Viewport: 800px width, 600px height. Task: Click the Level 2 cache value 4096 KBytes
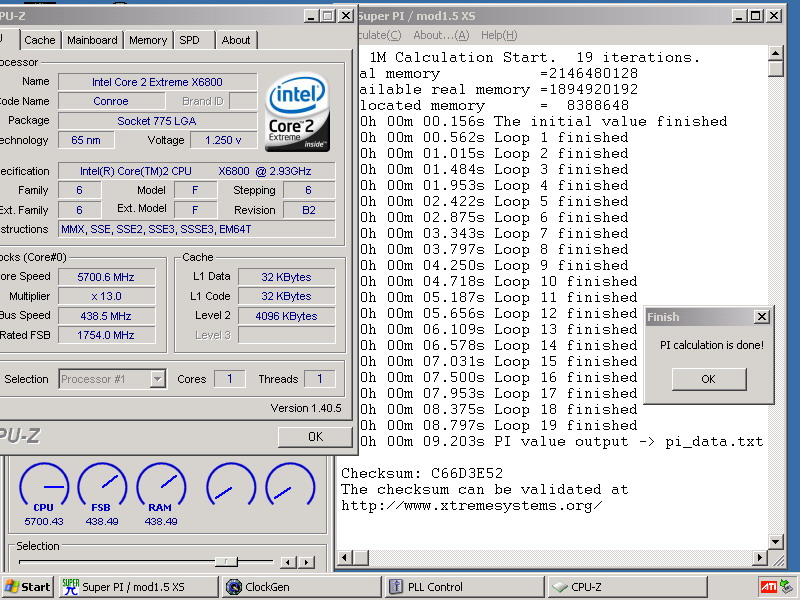(286, 316)
